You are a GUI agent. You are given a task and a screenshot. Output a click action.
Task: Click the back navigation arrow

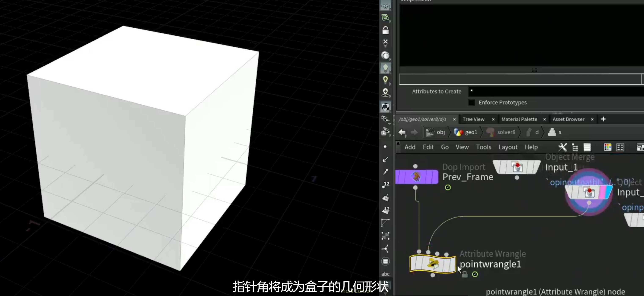[402, 132]
